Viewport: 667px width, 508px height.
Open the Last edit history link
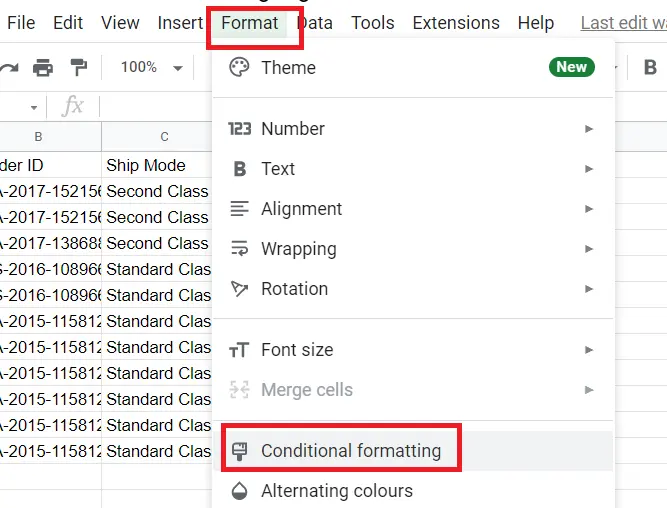point(624,23)
